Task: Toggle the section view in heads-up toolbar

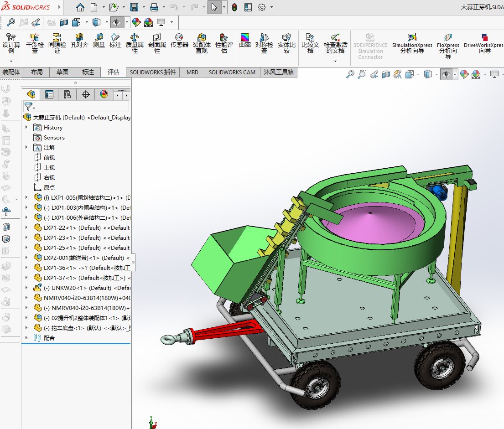Action: click(385, 74)
